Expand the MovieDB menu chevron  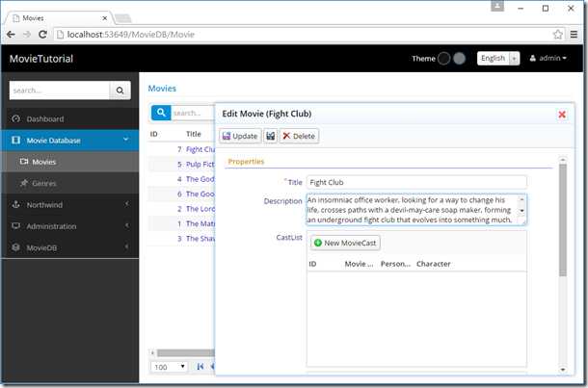point(126,246)
